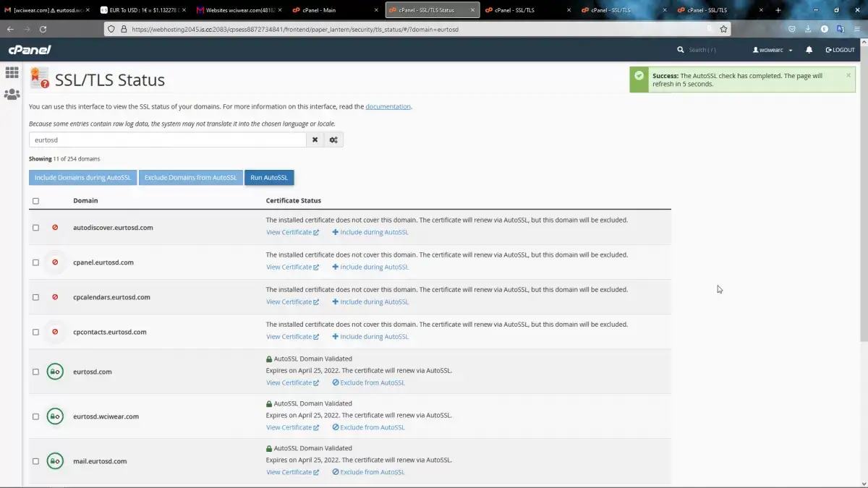Viewport: 868px width, 488px height.
Task: Click the shield icon in address bar
Action: (x=111, y=29)
